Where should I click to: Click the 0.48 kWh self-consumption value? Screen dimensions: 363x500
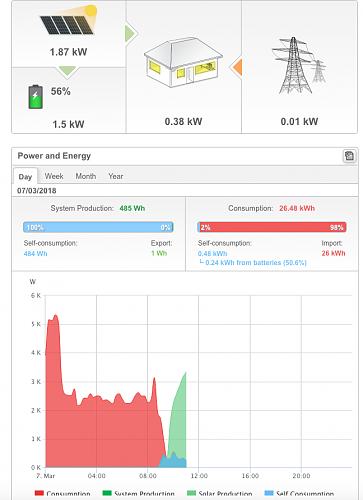coord(212,254)
